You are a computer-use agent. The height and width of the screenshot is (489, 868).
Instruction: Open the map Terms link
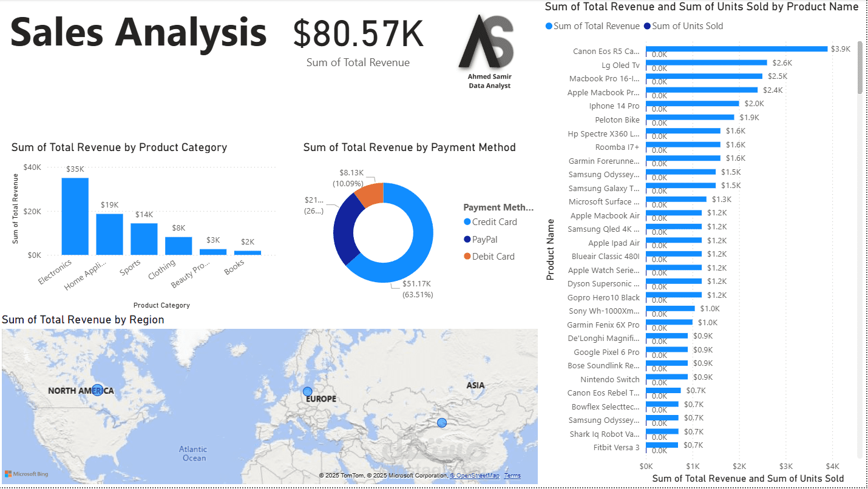click(512, 476)
